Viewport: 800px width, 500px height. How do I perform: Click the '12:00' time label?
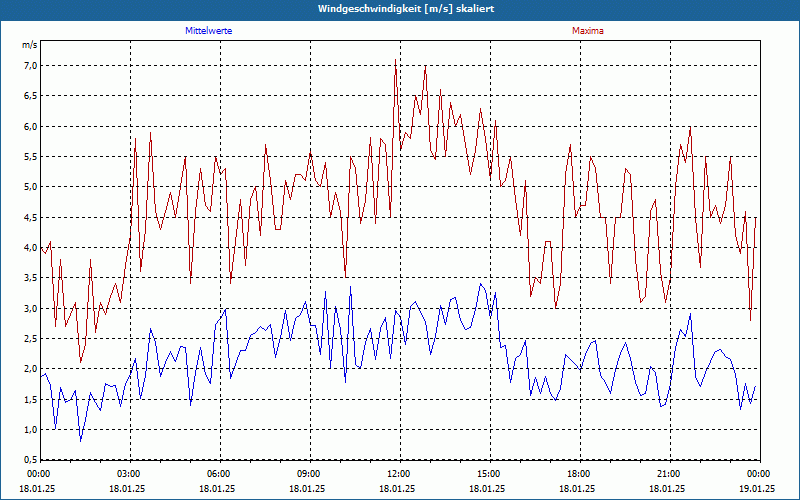[400, 474]
